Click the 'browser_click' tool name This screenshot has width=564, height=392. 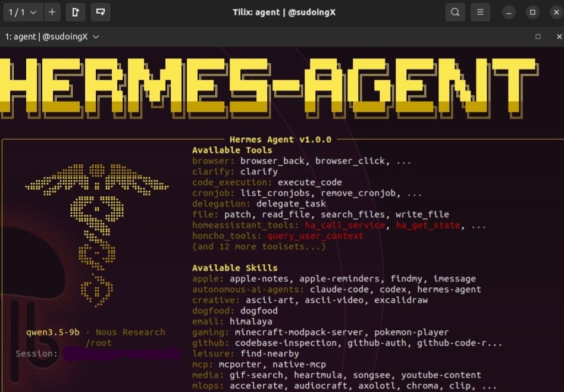click(x=350, y=161)
